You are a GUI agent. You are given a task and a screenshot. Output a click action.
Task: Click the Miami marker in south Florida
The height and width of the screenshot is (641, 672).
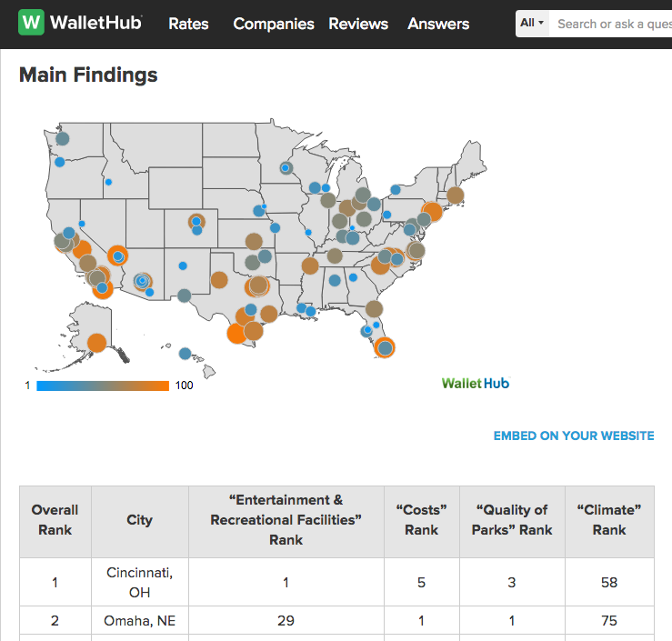pos(385,347)
